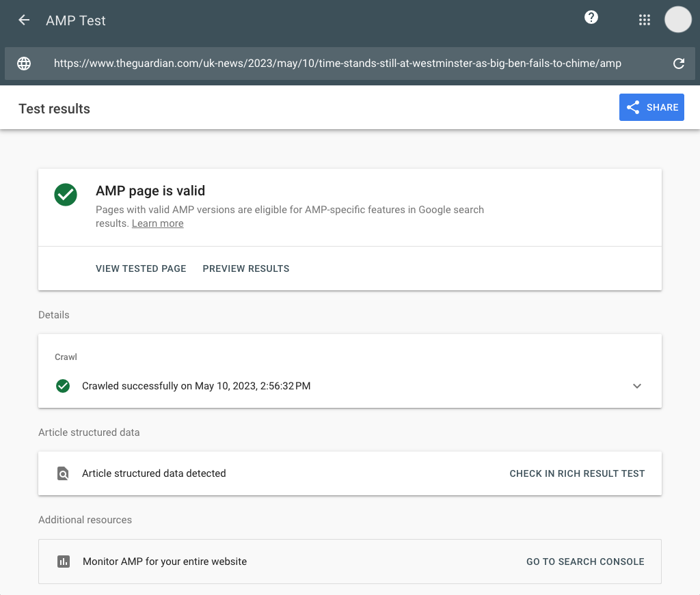Click CHECK IN RICH RESULT TEST
The image size is (700, 595).
click(x=577, y=473)
